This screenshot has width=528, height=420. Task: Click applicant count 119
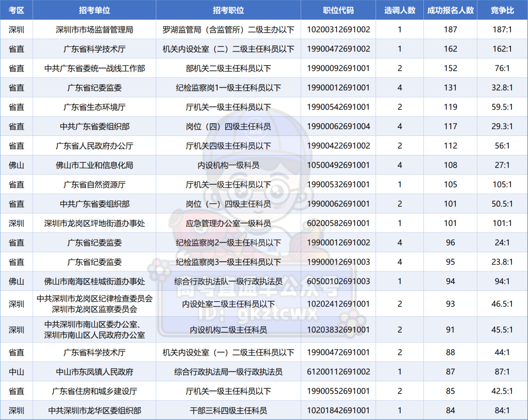(450, 107)
